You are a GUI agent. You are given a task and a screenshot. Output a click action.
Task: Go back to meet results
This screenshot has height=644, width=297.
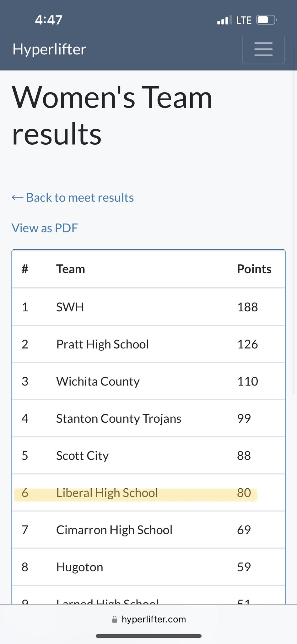[x=73, y=197]
